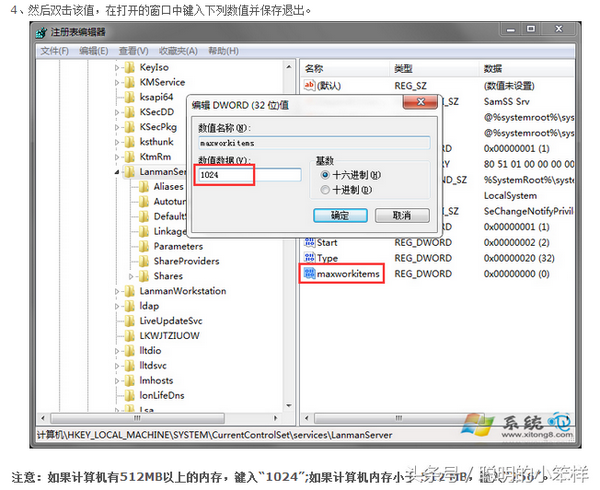The height and width of the screenshot is (490, 600).
Task: Select the Start value name
Action: point(327,243)
